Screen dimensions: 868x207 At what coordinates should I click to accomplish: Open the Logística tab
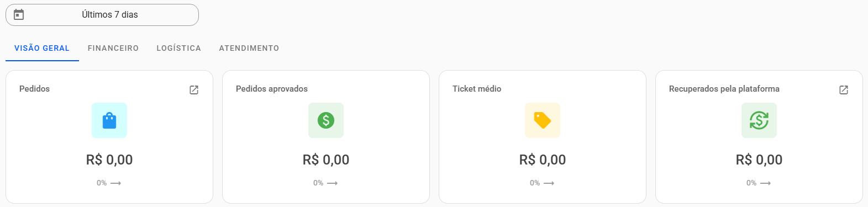[x=179, y=49]
